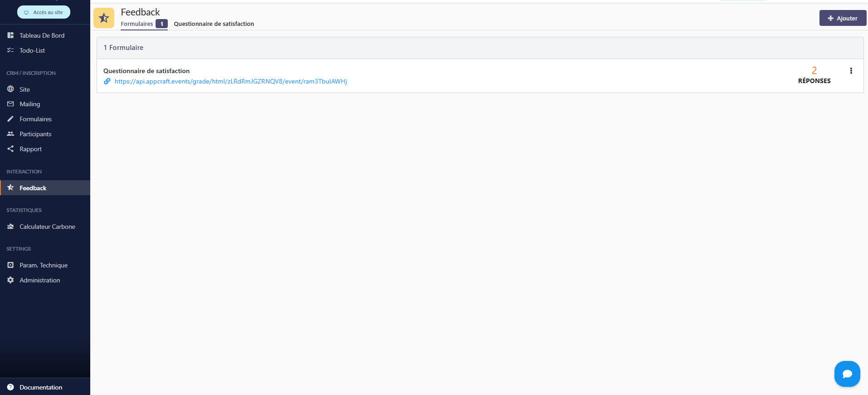Screen dimensions: 868x395
Task: Switch to Questionnaire de satisfaction tab
Action: [214, 24]
